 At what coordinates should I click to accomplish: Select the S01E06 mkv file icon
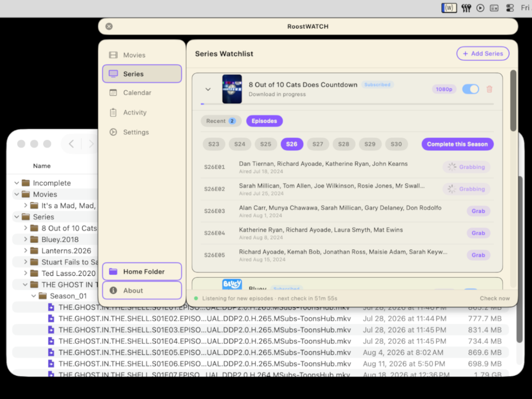point(51,364)
